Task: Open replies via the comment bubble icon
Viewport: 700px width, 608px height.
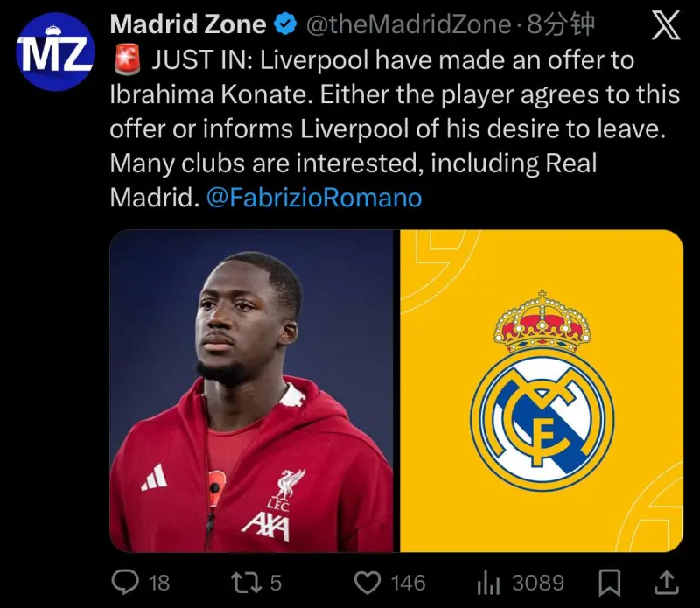Action: click(125, 583)
